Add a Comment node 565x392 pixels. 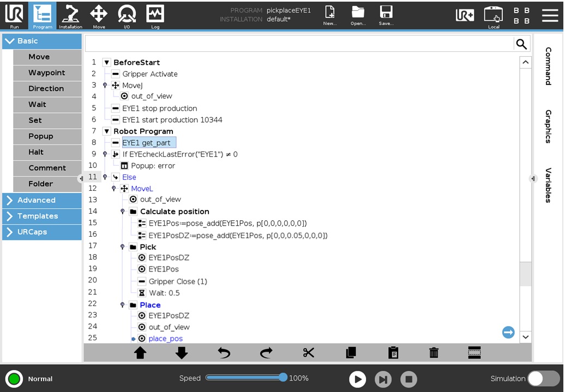(x=47, y=168)
